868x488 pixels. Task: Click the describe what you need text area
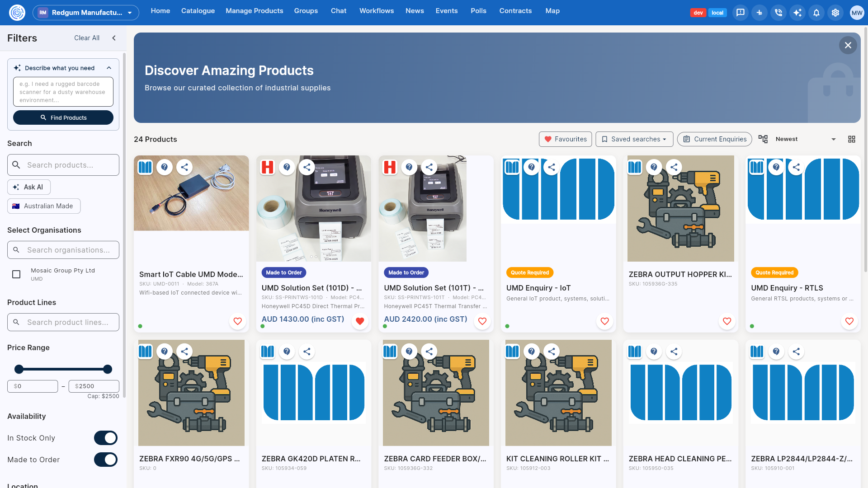(x=63, y=92)
